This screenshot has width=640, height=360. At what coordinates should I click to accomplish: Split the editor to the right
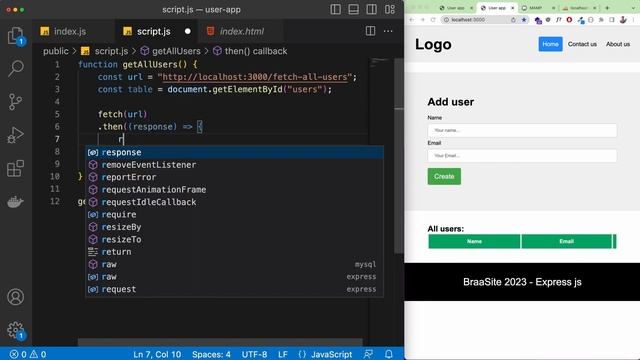[370, 31]
